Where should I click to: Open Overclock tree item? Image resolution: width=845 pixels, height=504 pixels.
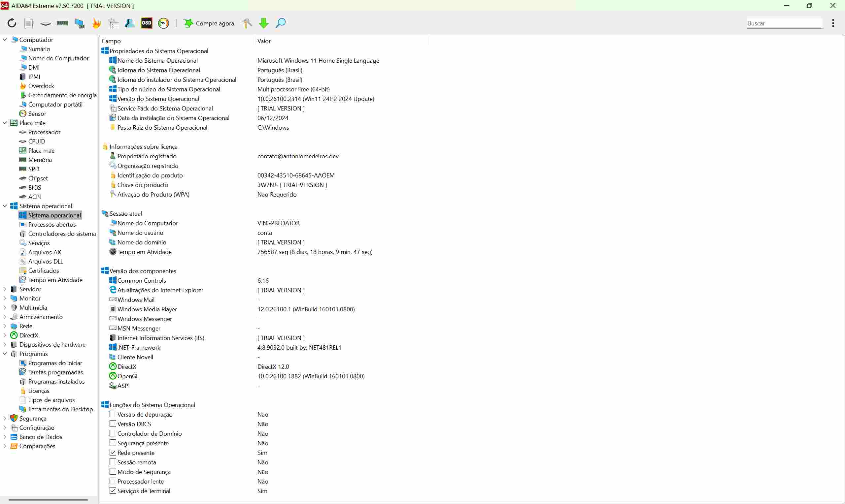pyautogui.click(x=41, y=86)
